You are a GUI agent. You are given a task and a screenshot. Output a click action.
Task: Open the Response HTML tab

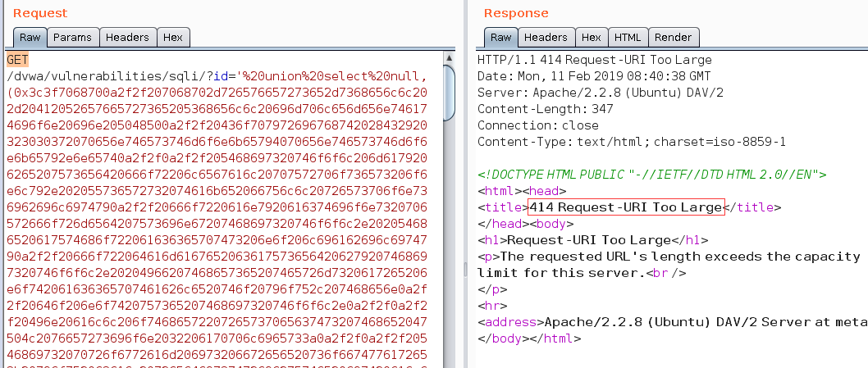(x=628, y=38)
